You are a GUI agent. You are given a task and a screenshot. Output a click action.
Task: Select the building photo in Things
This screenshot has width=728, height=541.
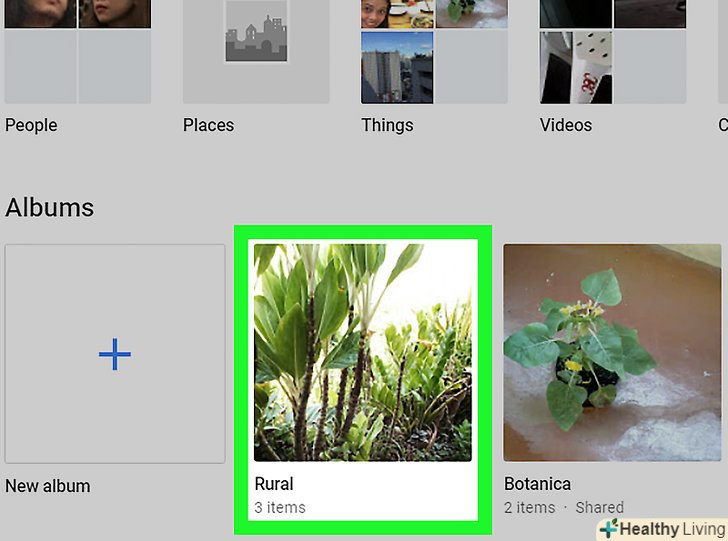(397, 67)
